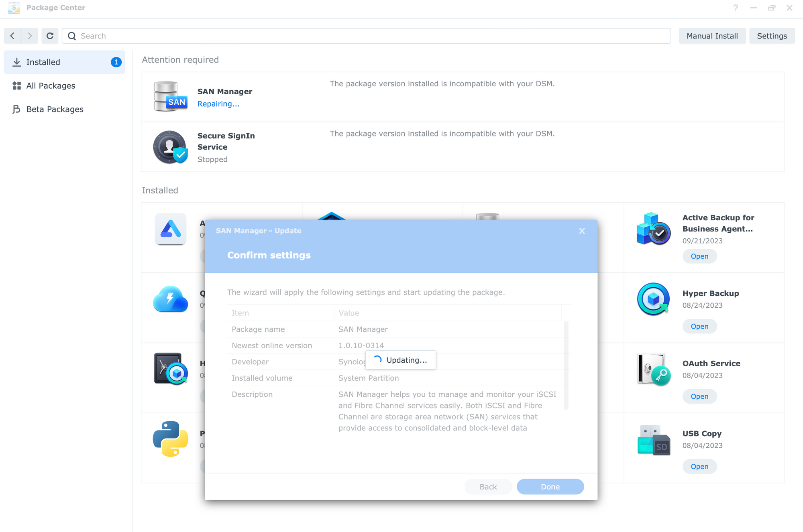The image size is (803, 532).
Task: Open Package Center Settings
Action: (772, 36)
